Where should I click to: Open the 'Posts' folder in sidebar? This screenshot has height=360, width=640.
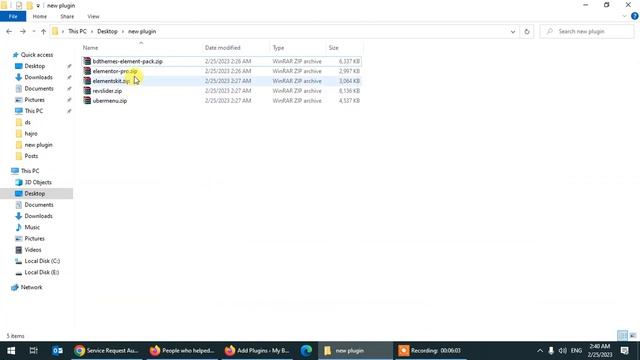(x=31, y=156)
